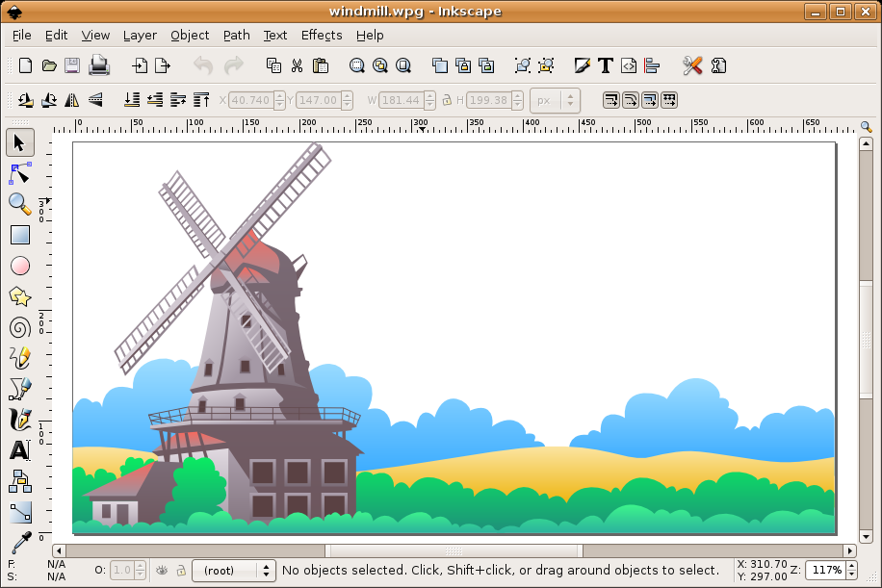The width and height of the screenshot is (882, 588).
Task: Select the Calligraphy tool
Action: [x=19, y=420]
